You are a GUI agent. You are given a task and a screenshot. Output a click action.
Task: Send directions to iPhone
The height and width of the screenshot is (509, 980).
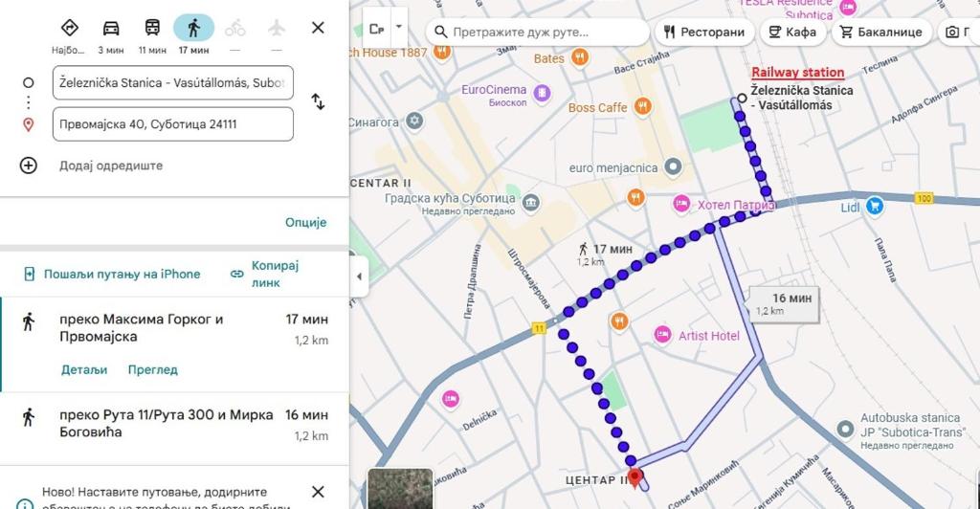tap(112, 274)
